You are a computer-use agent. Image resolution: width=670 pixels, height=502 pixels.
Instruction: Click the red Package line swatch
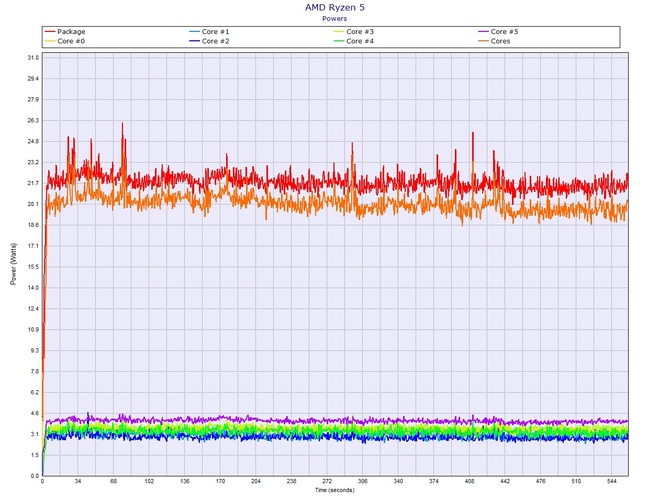click(50, 32)
